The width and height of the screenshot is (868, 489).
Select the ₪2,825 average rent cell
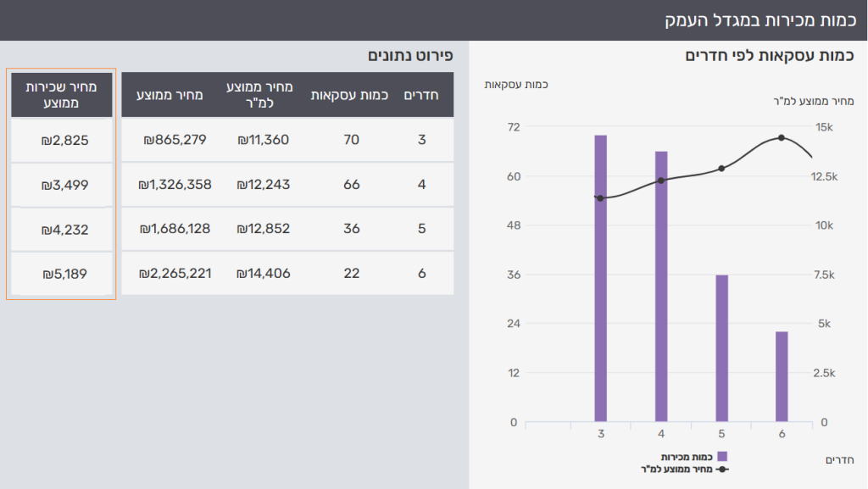coord(64,140)
